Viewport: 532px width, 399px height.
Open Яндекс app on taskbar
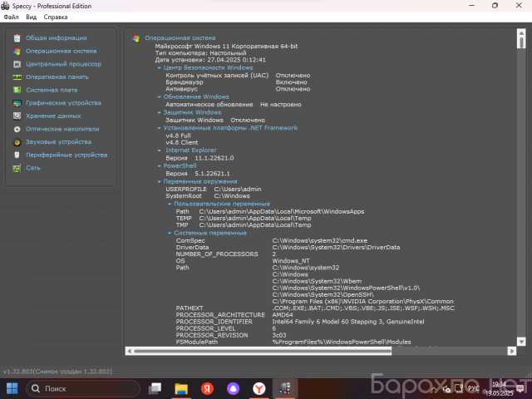click(x=207, y=388)
